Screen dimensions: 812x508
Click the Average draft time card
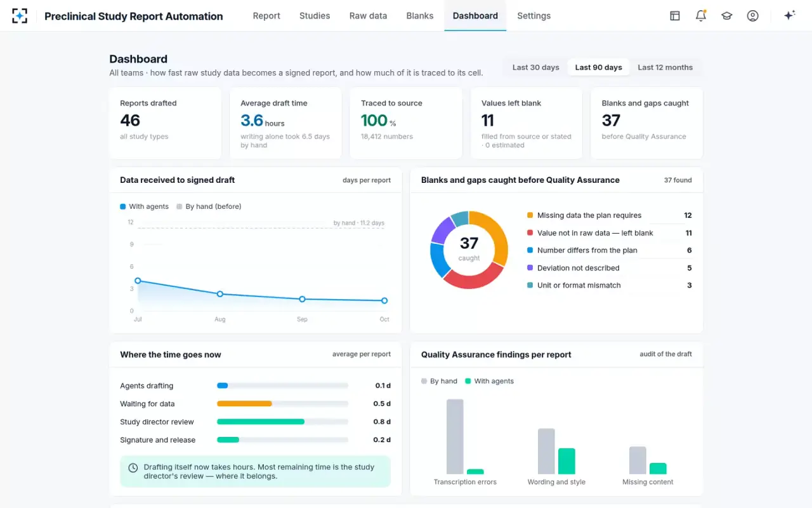coord(285,123)
